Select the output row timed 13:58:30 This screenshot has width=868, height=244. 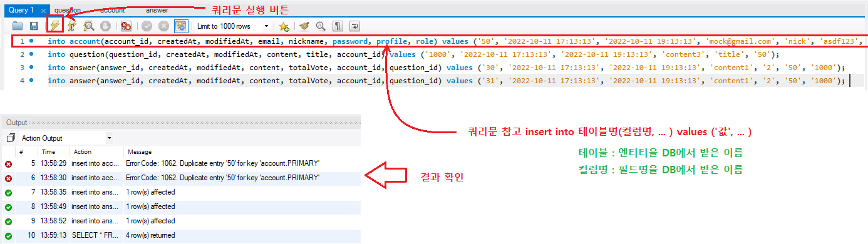coord(182,178)
